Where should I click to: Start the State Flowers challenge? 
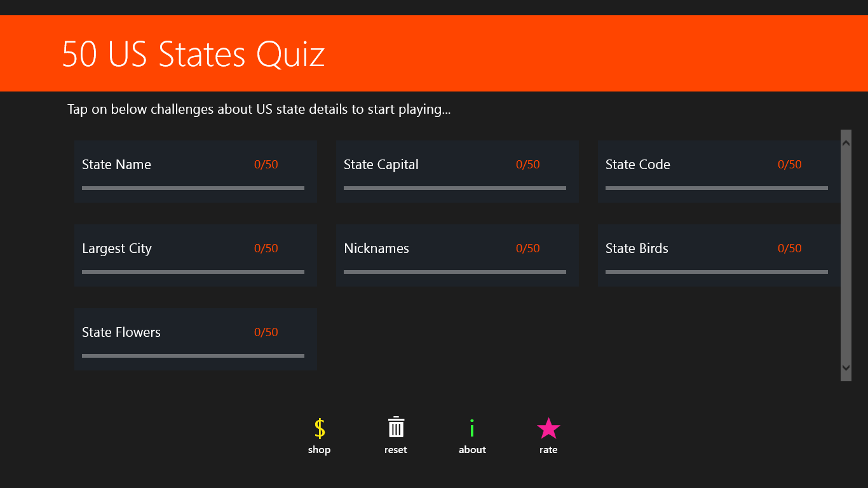[x=195, y=339]
